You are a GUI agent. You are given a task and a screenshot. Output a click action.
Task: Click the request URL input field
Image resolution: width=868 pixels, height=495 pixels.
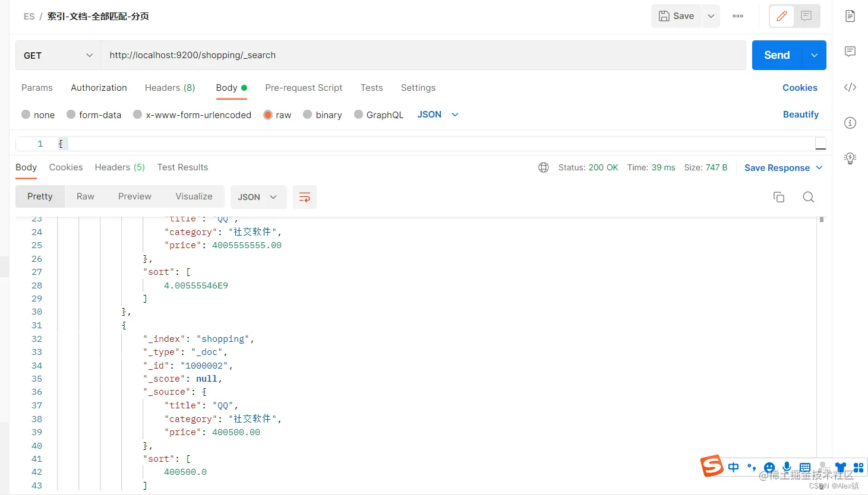pos(424,55)
